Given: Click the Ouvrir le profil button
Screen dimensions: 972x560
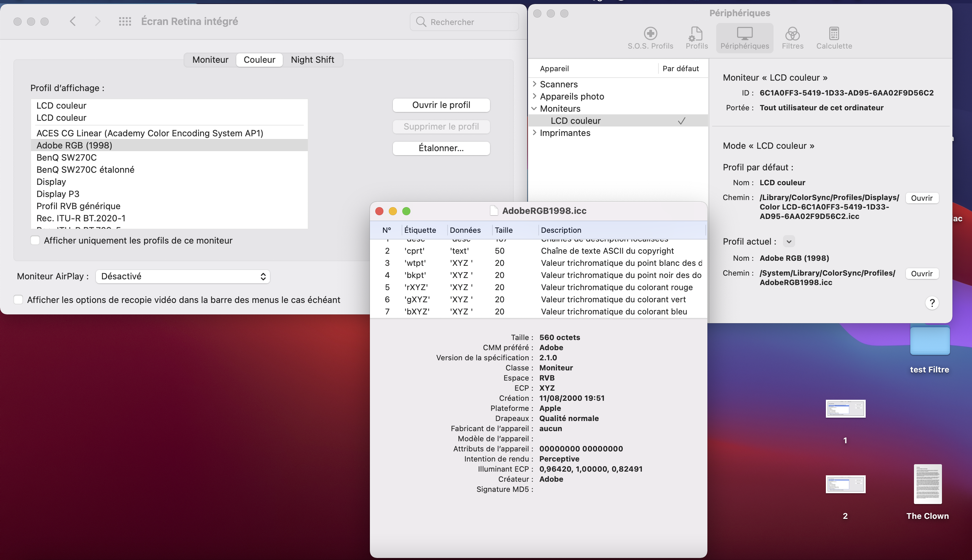Looking at the screenshot, I should pyautogui.click(x=441, y=105).
